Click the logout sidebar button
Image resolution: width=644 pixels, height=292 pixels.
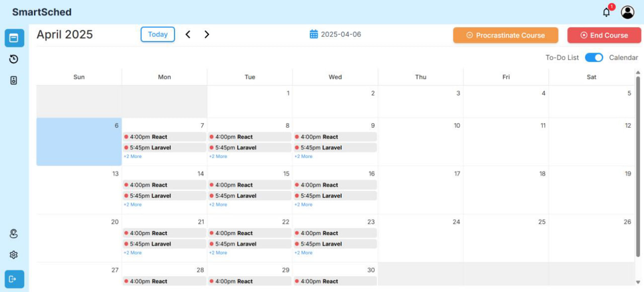(x=14, y=279)
